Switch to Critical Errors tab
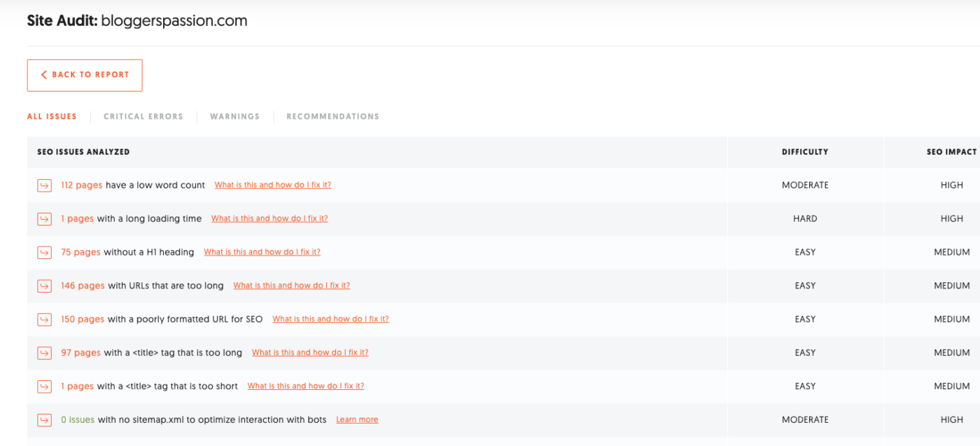980x446 pixels. tap(143, 116)
